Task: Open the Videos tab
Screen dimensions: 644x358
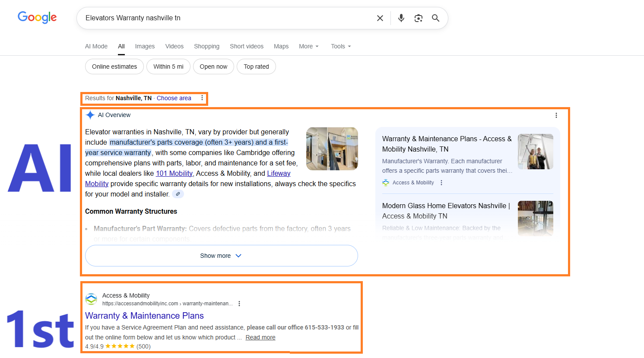Action: 174,46
